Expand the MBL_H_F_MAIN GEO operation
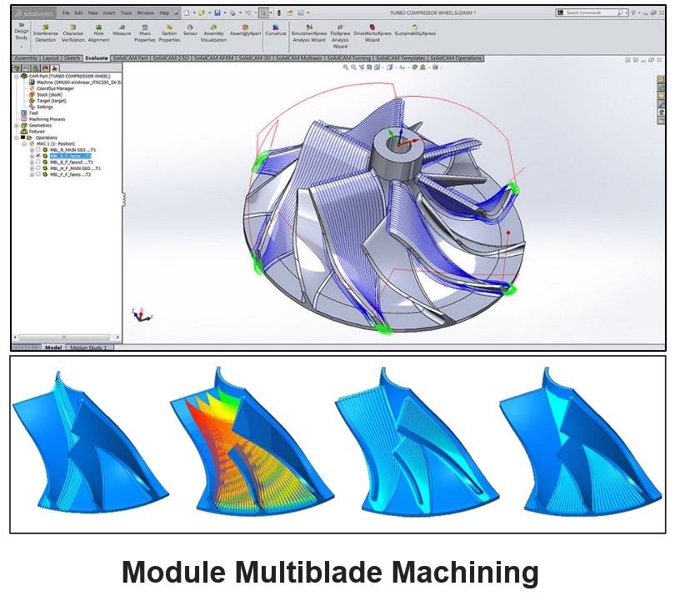Viewport: 675px width, 616px height. [x=32, y=168]
